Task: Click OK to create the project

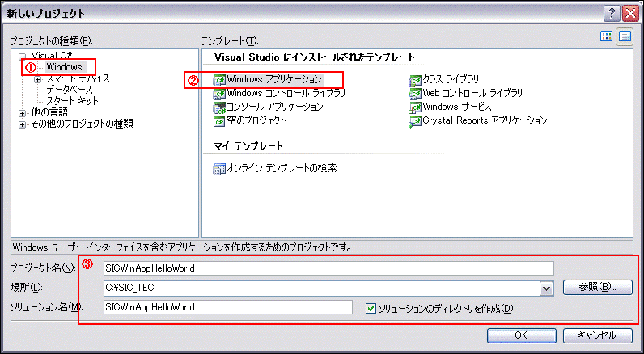Action: pos(522,335)
